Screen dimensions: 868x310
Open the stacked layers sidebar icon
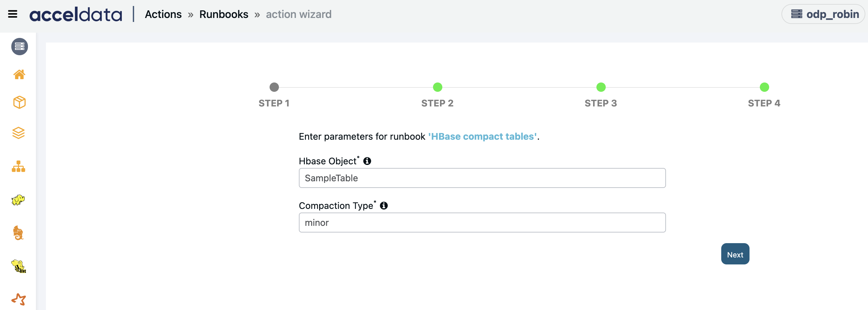[x=19, y=133]
